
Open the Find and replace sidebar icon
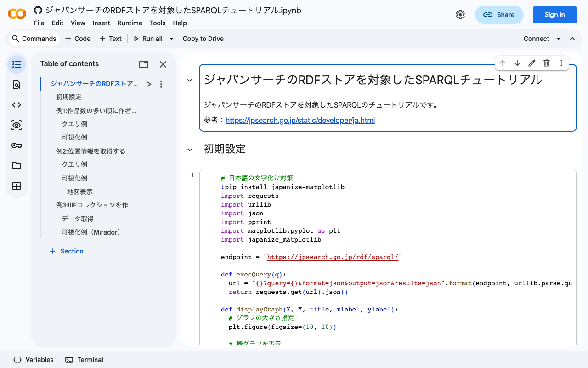(16, 85)
